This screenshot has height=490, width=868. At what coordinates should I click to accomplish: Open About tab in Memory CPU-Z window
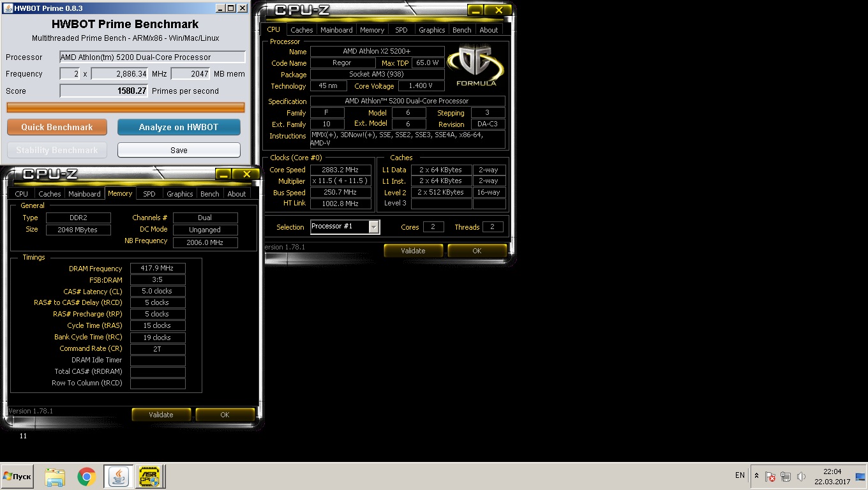[237, 194]
